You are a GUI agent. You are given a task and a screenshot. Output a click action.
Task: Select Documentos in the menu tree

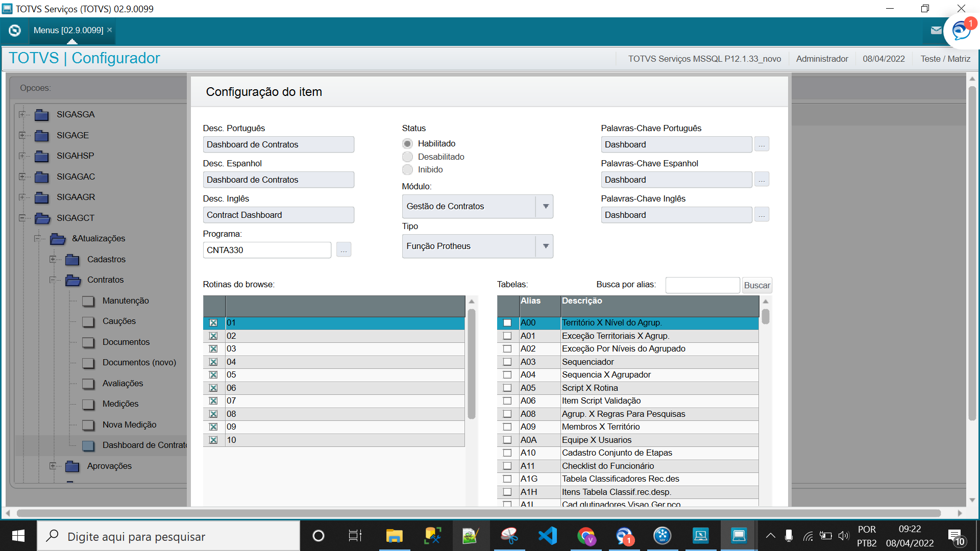click(x=126, y=342)
